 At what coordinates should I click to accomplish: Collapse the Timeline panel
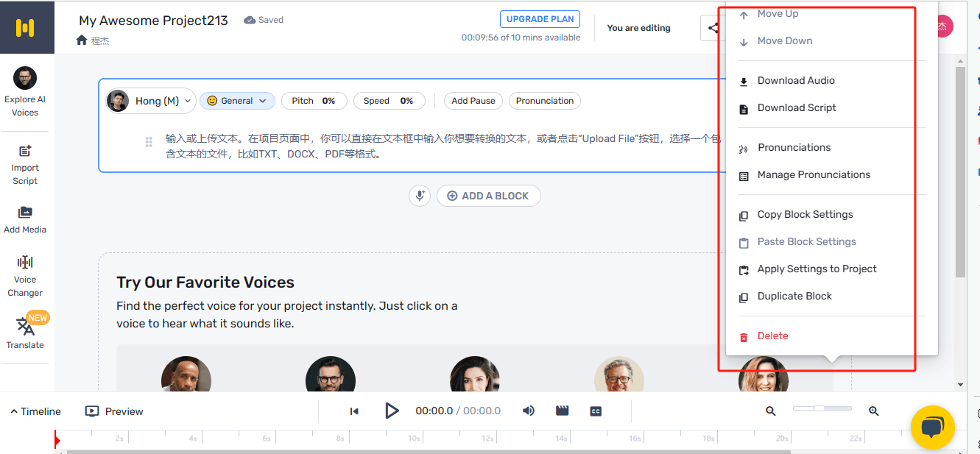pyautogui.click(x=35, y=411)
